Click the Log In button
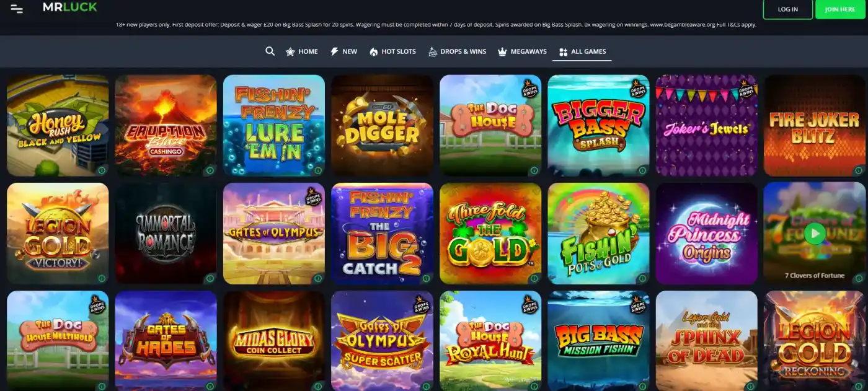 (787, 9)
